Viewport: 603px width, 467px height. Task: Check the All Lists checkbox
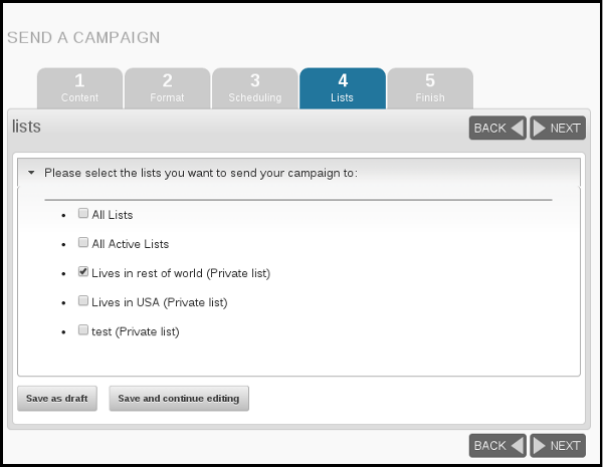point(83,213)
